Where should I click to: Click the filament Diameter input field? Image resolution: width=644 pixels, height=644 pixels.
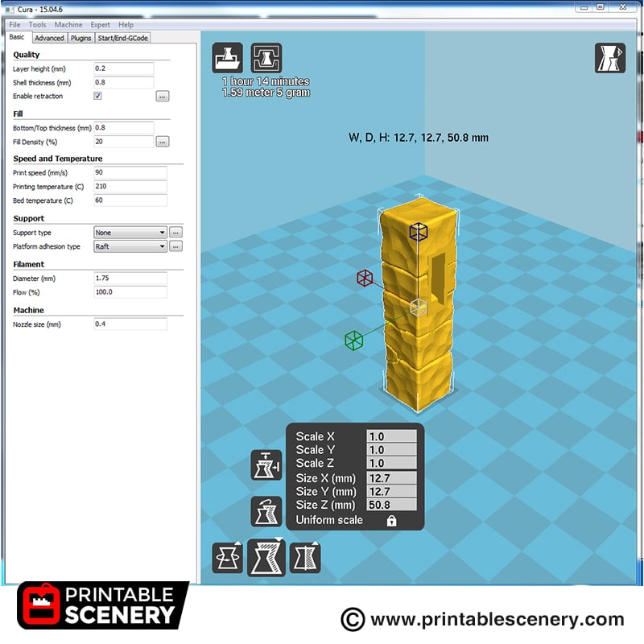(130, 279)
